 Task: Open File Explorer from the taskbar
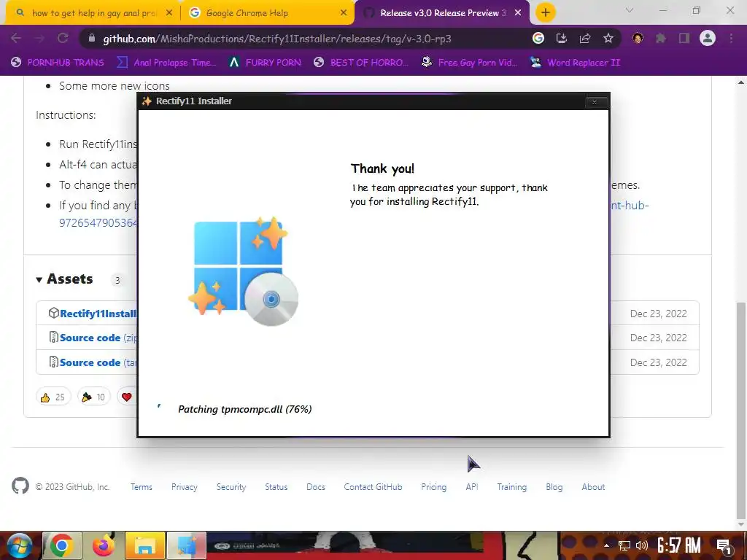click(x=145, y=545)
